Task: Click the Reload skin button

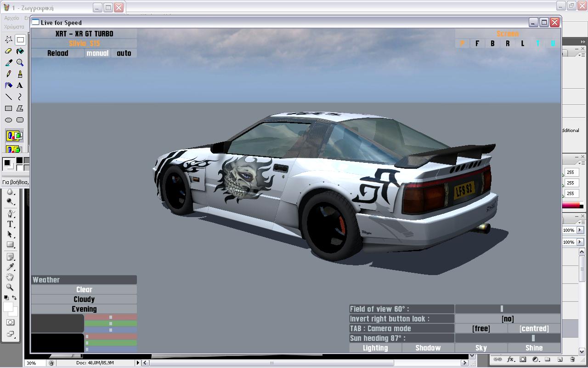Action: [x=58, y=53]
